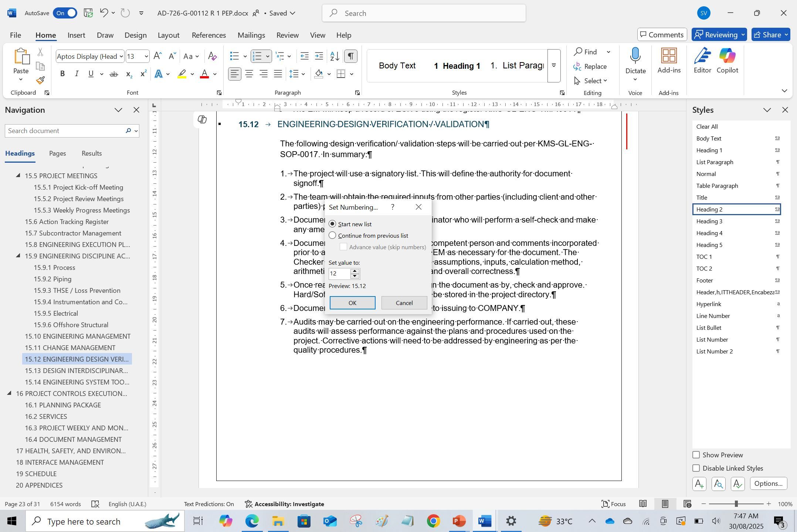This screenshot has width=797, height=532.
Task: Decrease the paragraph indent
Action: tap(305, 56)
